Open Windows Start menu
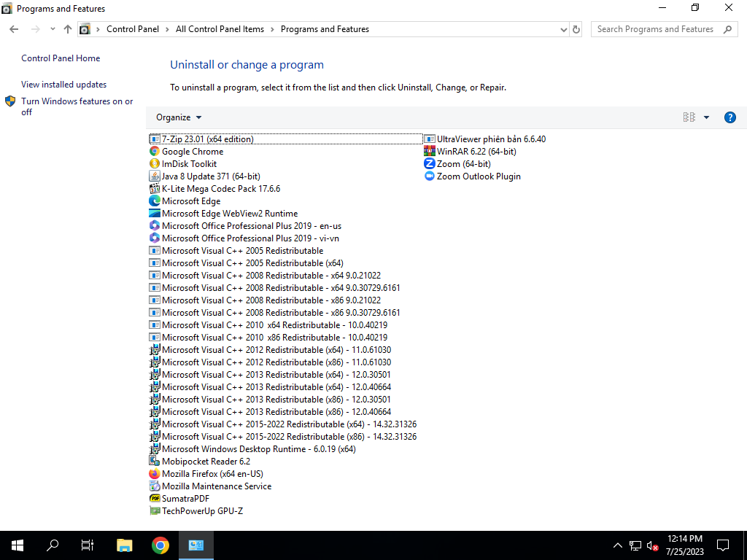Viewport: 747px width, 560px height. pyautogui.click(x=18, y=545)
